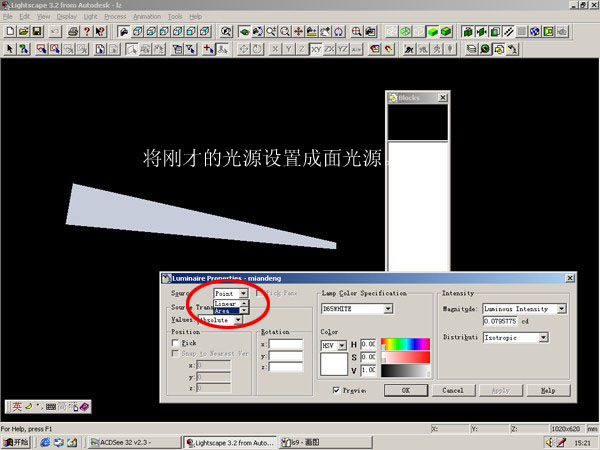Click the Help button in dialog
The width and height of the screenshot is (600, 450).
pyautogui.click(x=548, y=390)
